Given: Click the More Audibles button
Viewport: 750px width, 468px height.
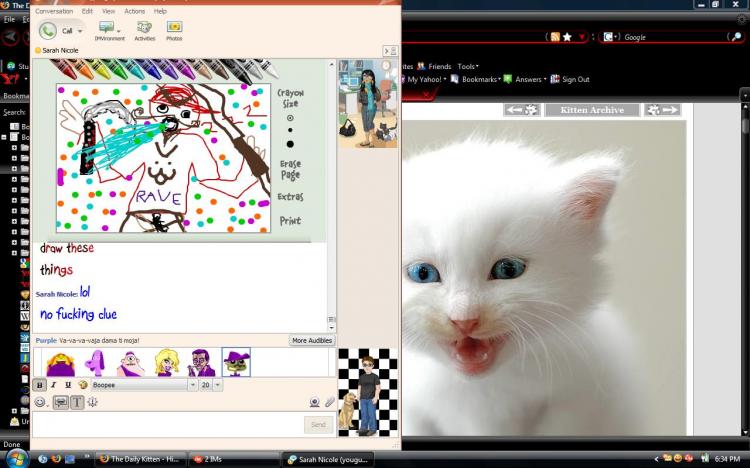Looking at the screenshot, I should click(x=312, y=340).
